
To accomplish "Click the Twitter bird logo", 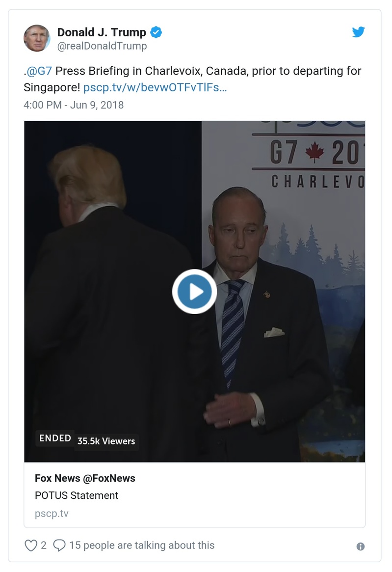I will (x=359, y=32).
